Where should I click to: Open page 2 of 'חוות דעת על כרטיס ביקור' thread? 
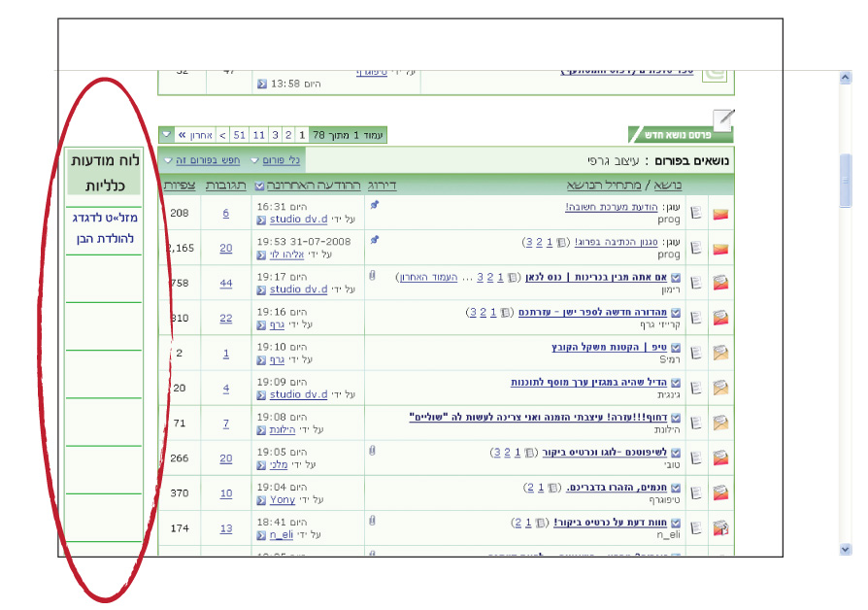coord(517,523)
